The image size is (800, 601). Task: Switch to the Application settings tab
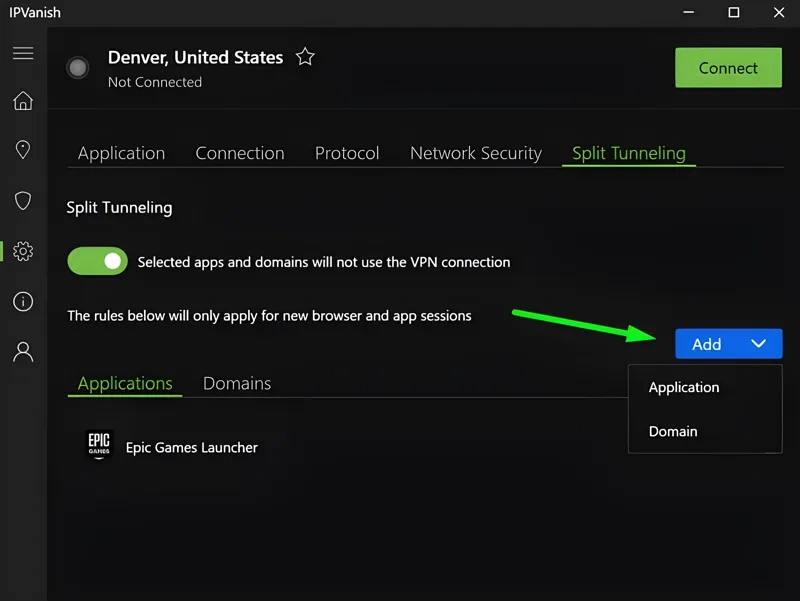[x=121, y=153]
